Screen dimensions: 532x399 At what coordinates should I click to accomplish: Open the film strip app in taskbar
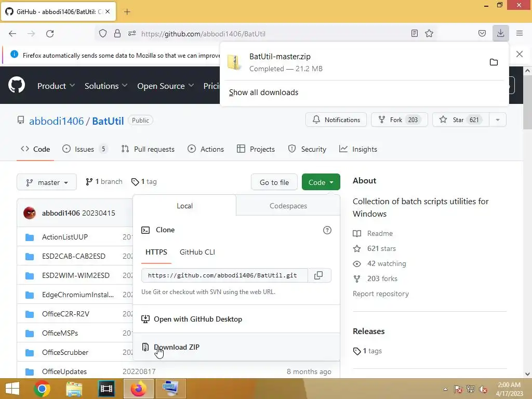point(106,389)
